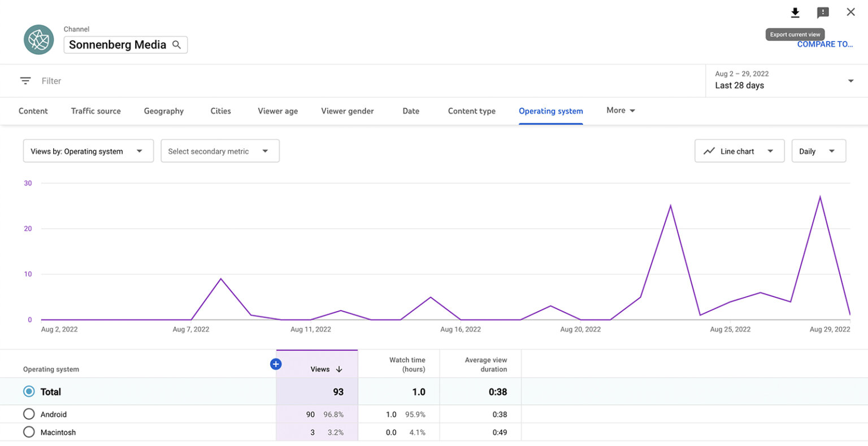Screen dimensions: 868x446
Task: Open the Daily granularity dropdown
Action: (818, 151)
